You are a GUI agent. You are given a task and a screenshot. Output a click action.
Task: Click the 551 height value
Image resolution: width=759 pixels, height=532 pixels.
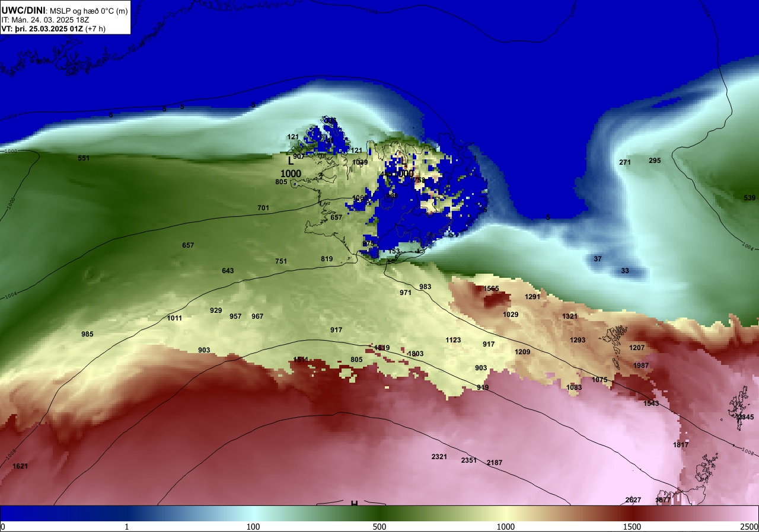[x=84, y=158]
